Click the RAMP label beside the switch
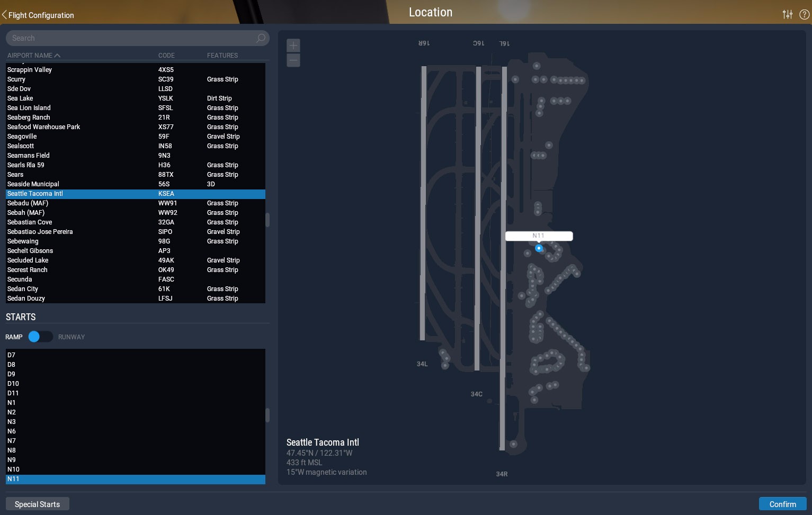Screen dimensions: 812x515 coord(14,337)
